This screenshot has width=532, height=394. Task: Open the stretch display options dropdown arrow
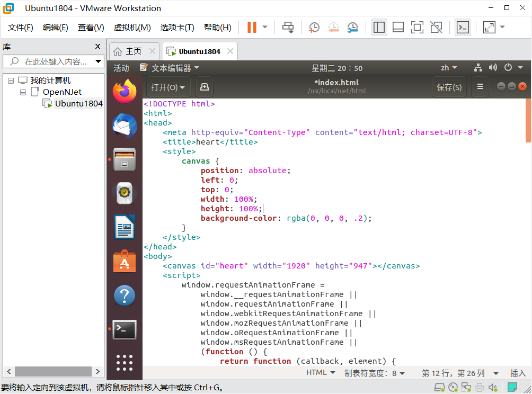[502, 27]
